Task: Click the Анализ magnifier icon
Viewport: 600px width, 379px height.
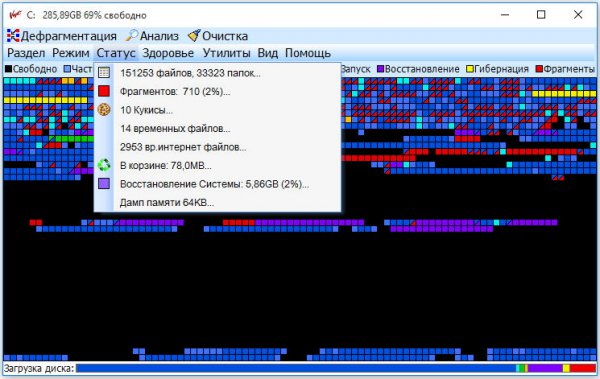Action: click(x=131, y=36)
